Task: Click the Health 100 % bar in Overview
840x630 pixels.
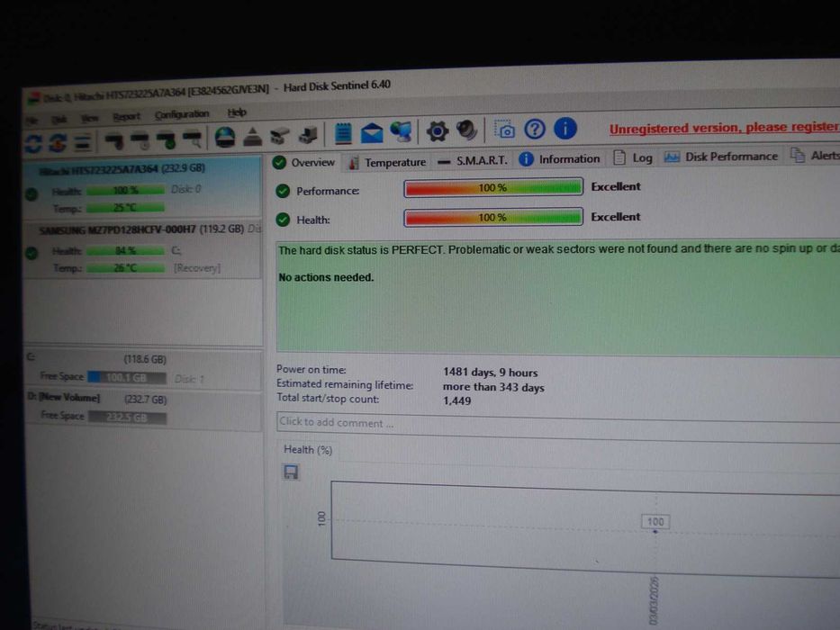Action: coord(492,218)
